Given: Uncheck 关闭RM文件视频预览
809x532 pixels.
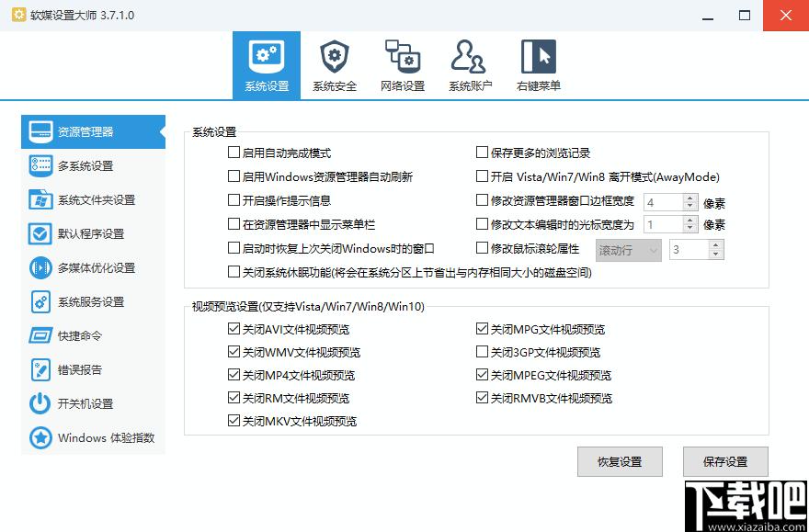Looking at the screenshot, I should 234,398.
